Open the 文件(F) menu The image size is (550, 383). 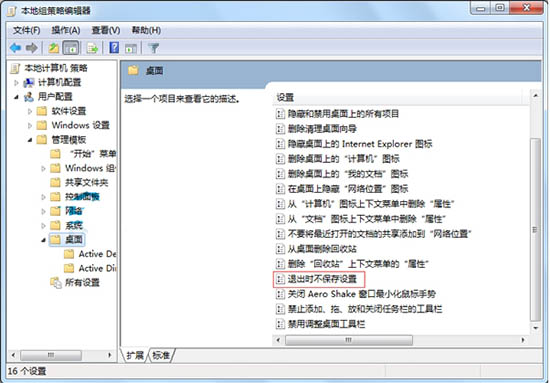26,31
